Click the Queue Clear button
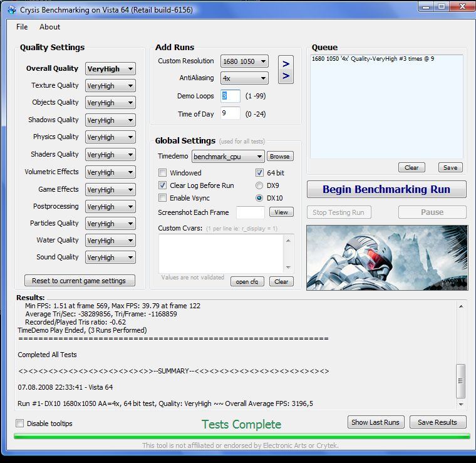476x463 pixels. [411, 167]
